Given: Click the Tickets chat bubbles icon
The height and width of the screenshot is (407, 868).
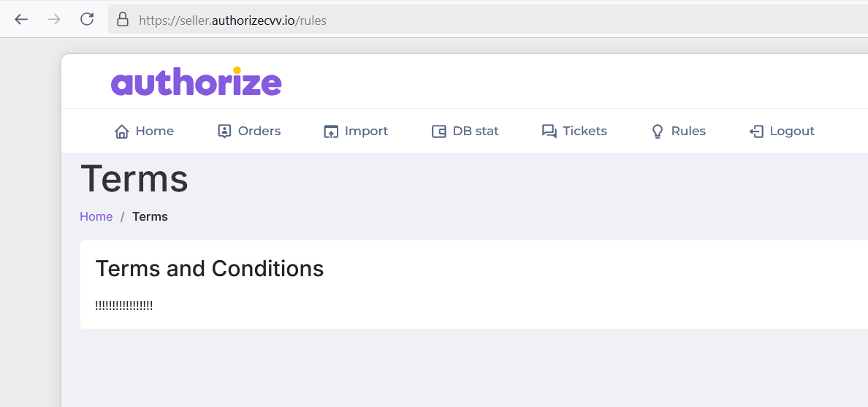Looking at the screenshot, I should point(549,132).
